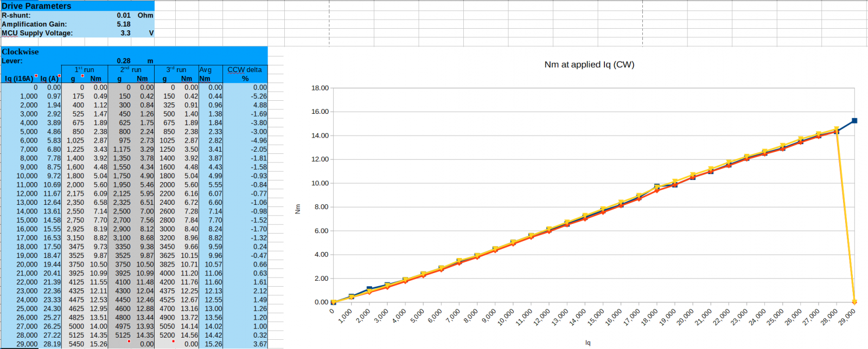This screenshot has height=349, width=868.
Task: Click the yellow data point dropped to zero
Action: pyautogui.click(x=854, y=302)
